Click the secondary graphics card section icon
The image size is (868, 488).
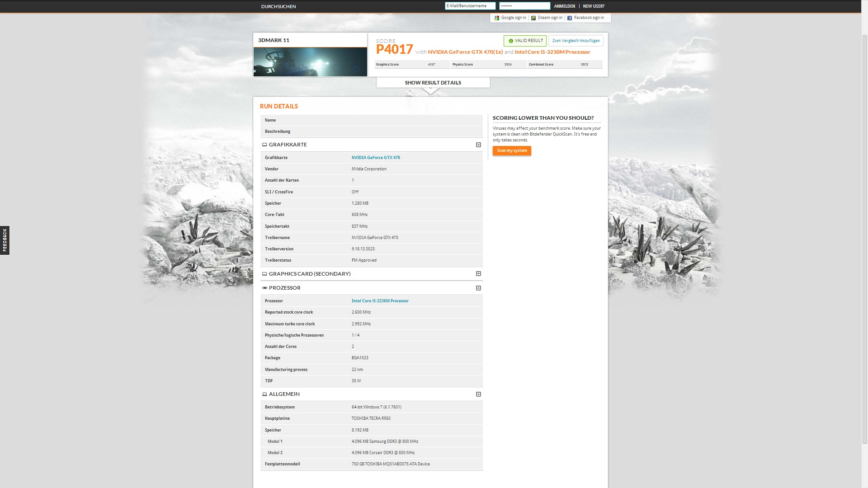[x=264, y=274]
